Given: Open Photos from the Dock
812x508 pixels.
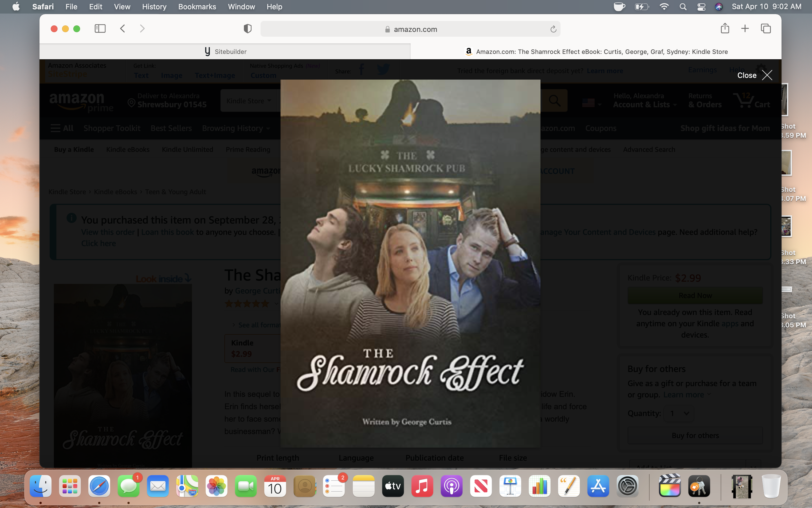Looking at the screenshot, I should (217, 486).
